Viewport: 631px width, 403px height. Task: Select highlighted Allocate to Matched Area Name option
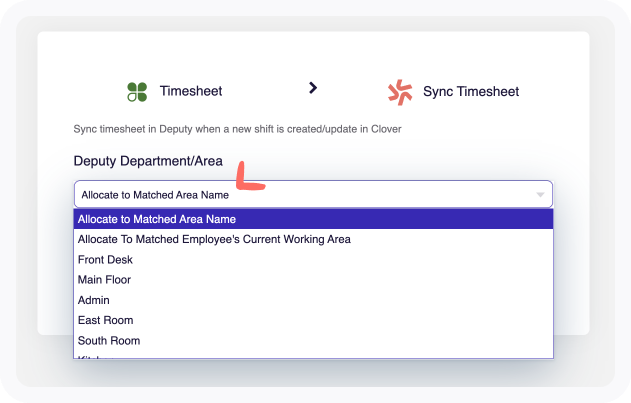(313, 219)
